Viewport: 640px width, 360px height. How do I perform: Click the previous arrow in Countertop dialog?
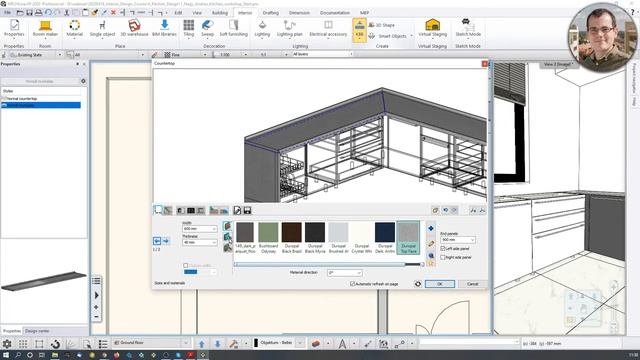coord(157,241)
